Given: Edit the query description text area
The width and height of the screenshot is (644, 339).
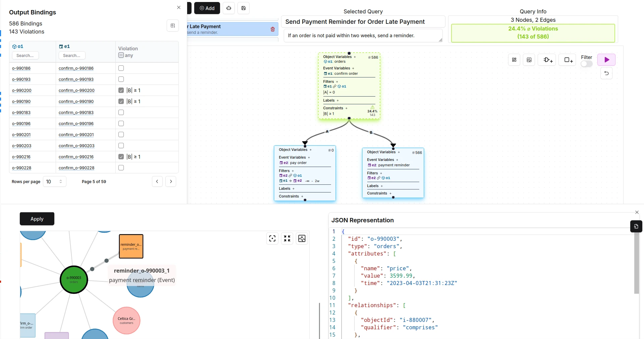Looking at the screenshot, I should pos(363,36).
